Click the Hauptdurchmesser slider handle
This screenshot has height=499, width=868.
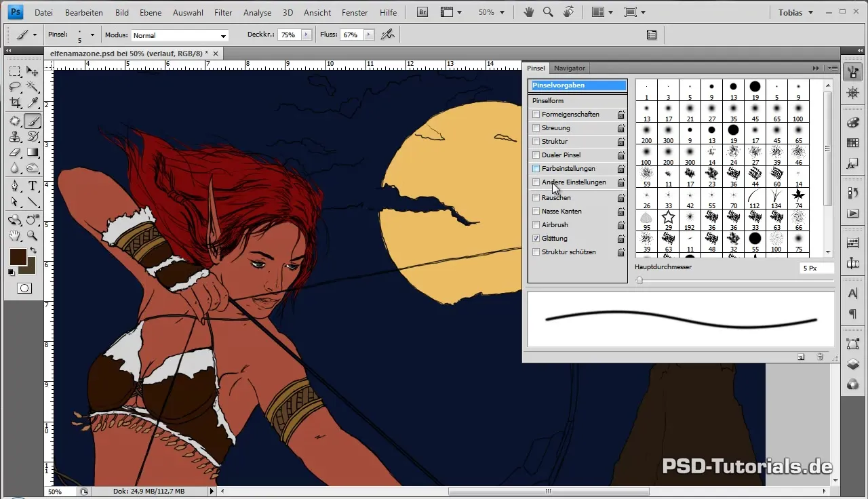tap(639, 281)
